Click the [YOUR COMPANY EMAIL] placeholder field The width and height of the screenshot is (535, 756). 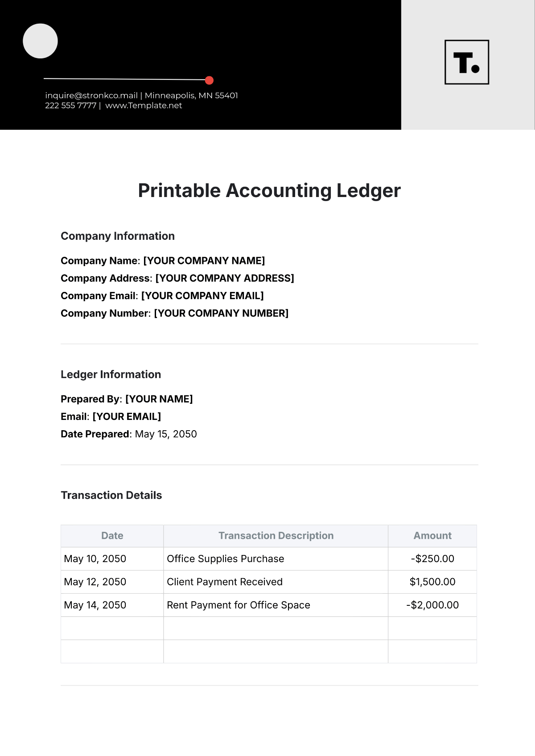[202, 296]
